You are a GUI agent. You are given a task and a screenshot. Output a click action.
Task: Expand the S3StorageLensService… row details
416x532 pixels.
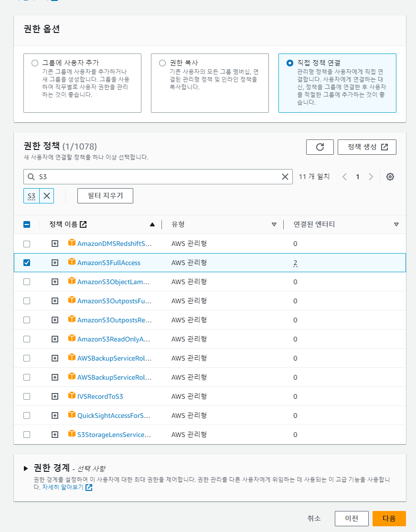[x=54, y=435]
